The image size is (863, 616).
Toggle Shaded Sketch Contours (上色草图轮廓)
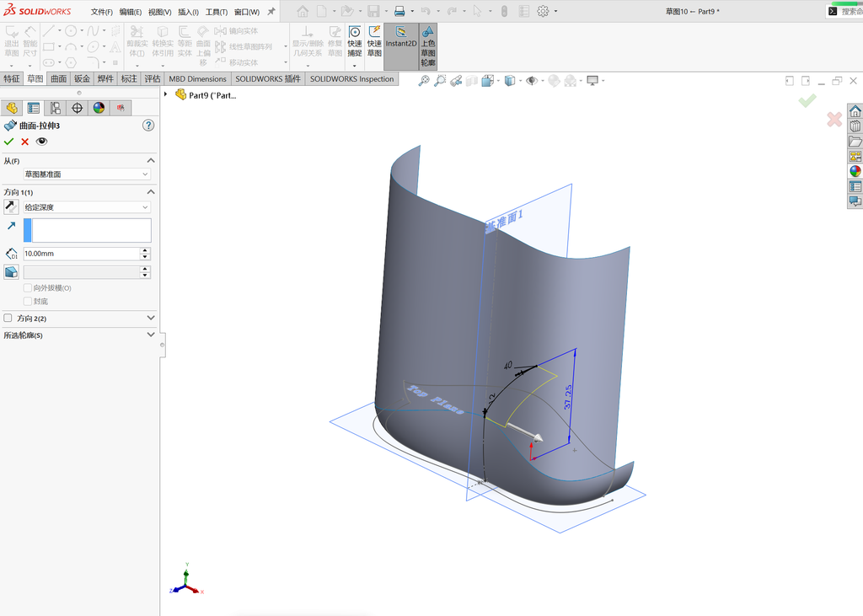click(427, 46)
